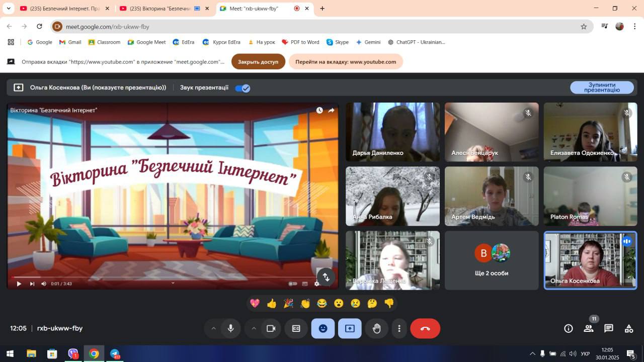The width and height of the screenshot is (644, 362).
Task: Mute the microphone
Action: 230,328
